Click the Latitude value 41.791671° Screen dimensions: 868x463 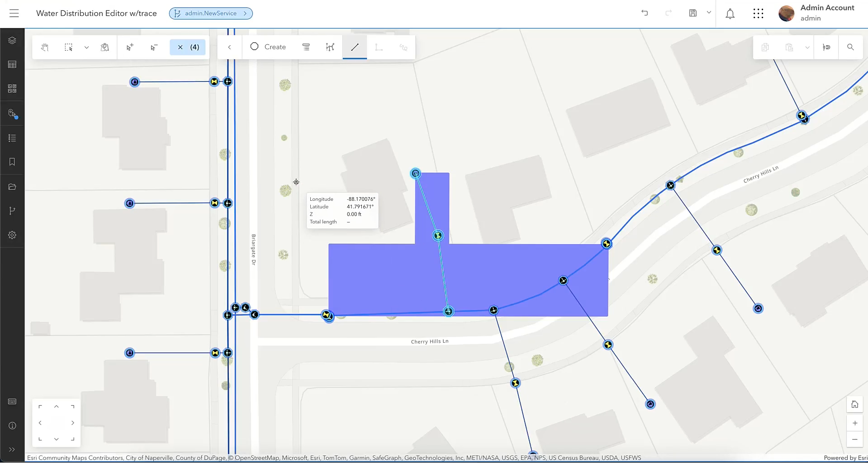tap(360, 207)
